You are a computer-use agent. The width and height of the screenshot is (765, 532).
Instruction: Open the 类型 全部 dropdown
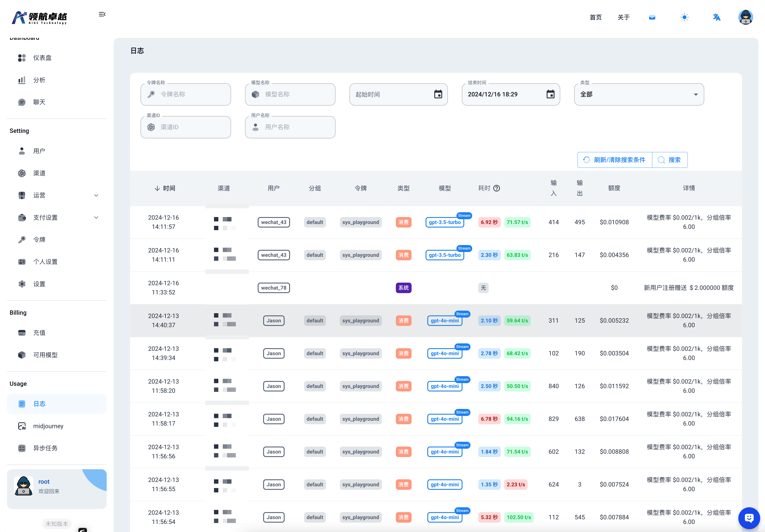click(x=639, y=95)
